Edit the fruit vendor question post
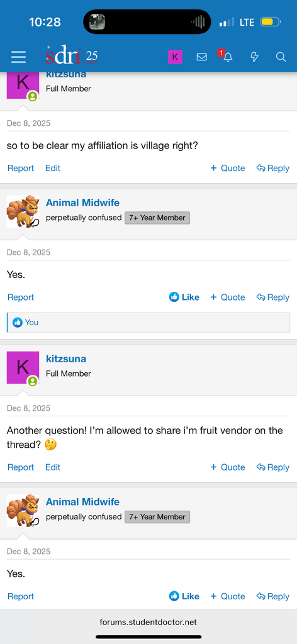 pyautogui.click(x=53, y=467)
